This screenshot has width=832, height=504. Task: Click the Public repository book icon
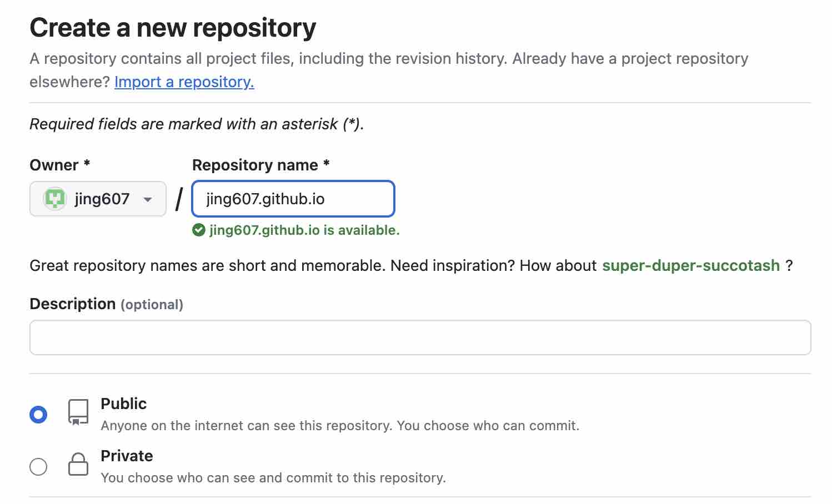78,412
